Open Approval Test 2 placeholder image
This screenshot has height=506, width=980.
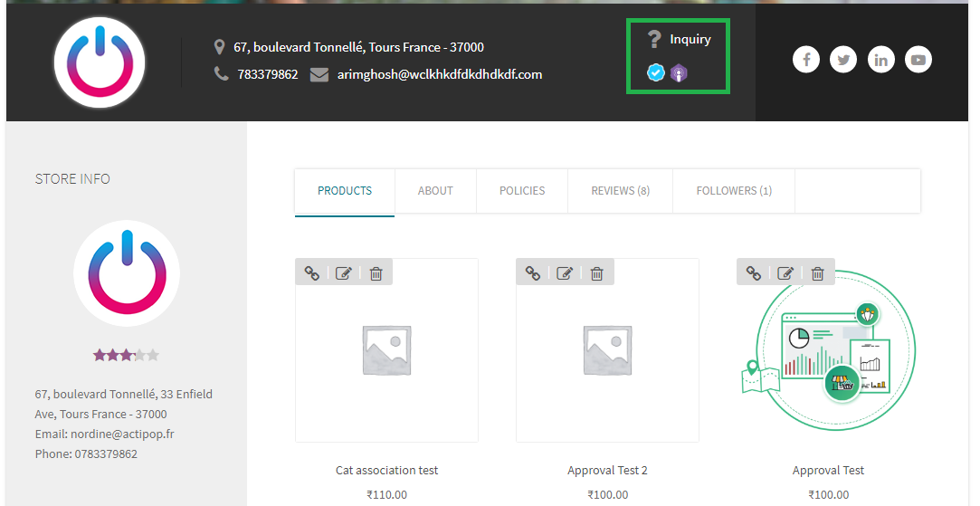(607, 350)
